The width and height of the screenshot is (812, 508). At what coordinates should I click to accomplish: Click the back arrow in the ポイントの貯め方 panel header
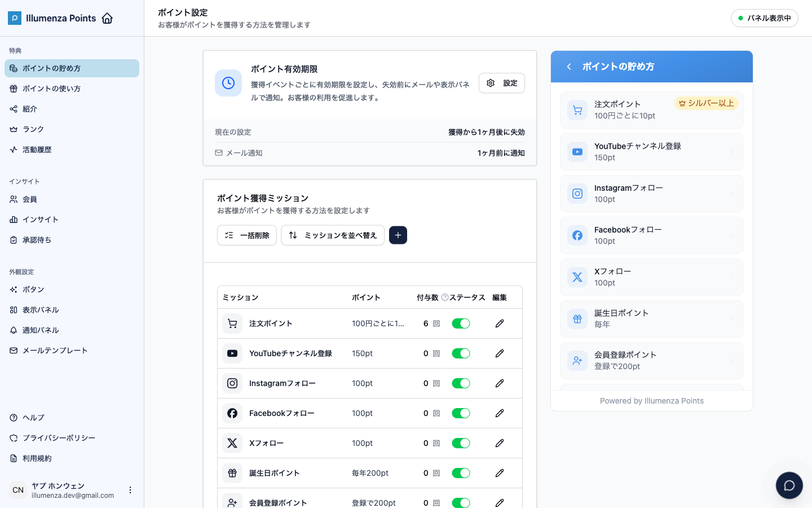[569, 67]
